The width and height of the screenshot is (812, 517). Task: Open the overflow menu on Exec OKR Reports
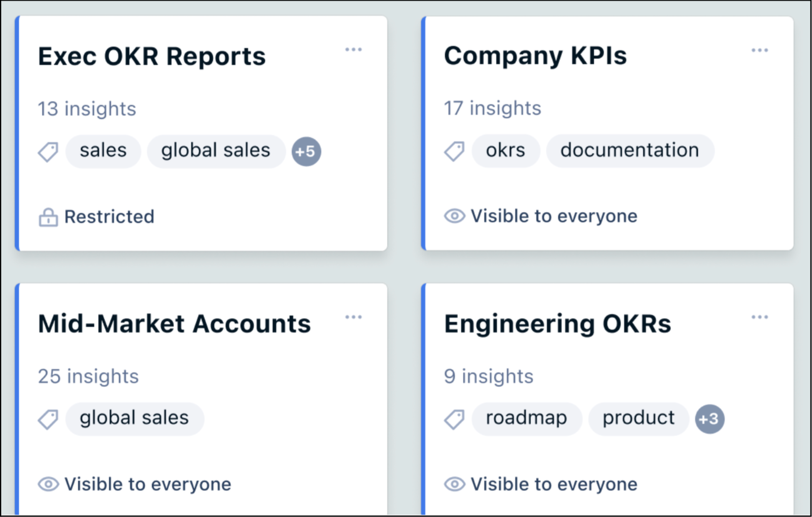(x=354, y=49)
